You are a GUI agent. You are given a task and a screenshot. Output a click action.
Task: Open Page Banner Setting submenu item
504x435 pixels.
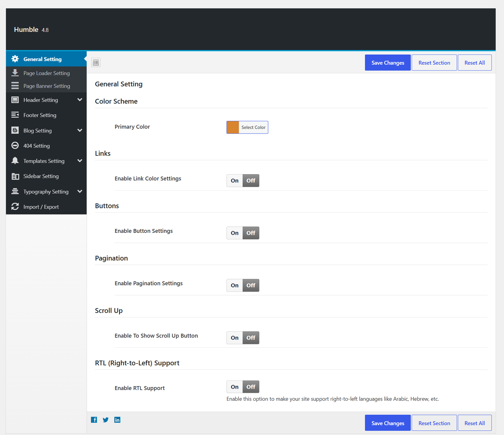[46, 86]
